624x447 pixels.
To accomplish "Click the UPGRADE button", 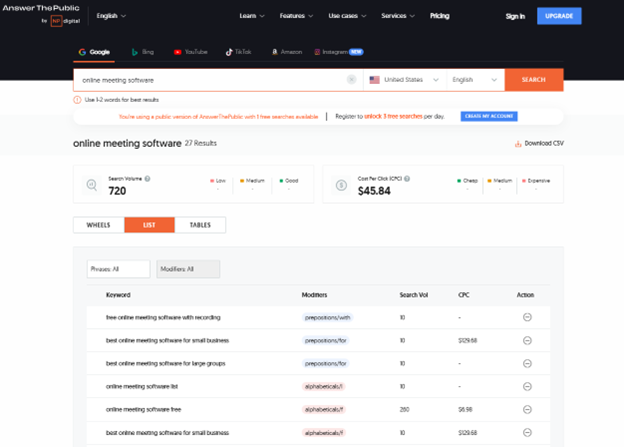I will point(559,16).
